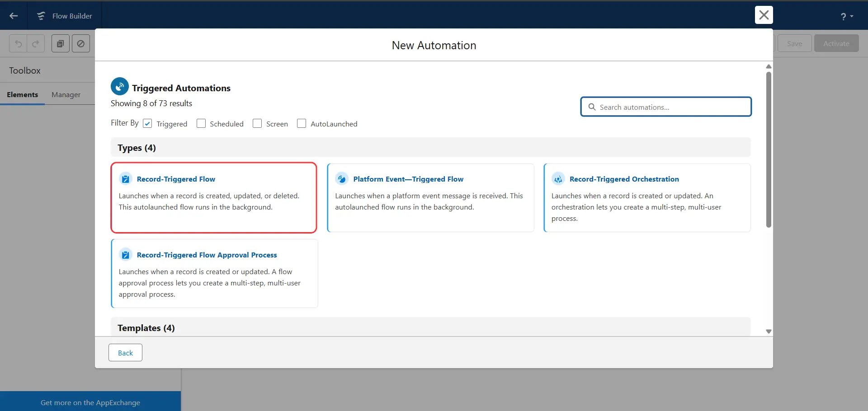Click the back arrow in Flow Builder header
Image resolution: width=868 pixels, height=411 pixels.
point(14,16)
